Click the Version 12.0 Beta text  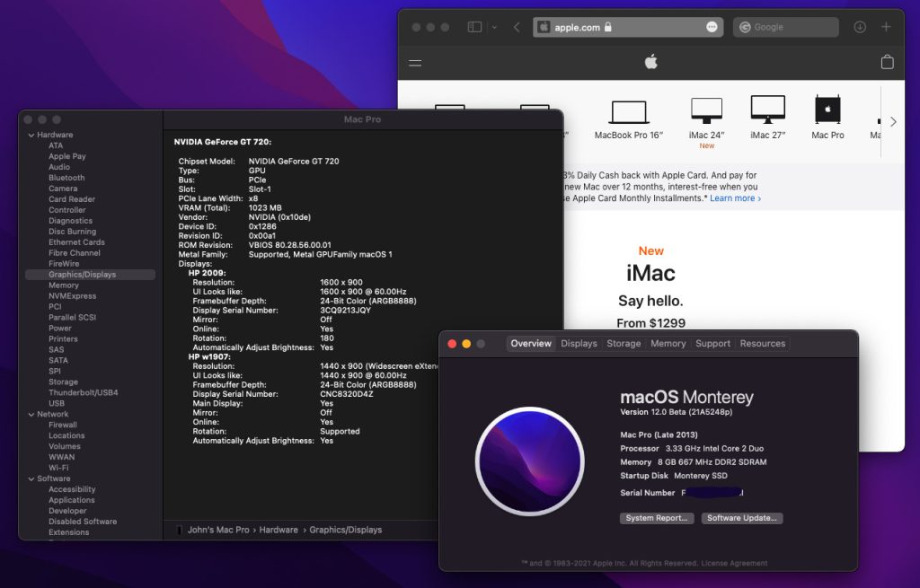676,412
